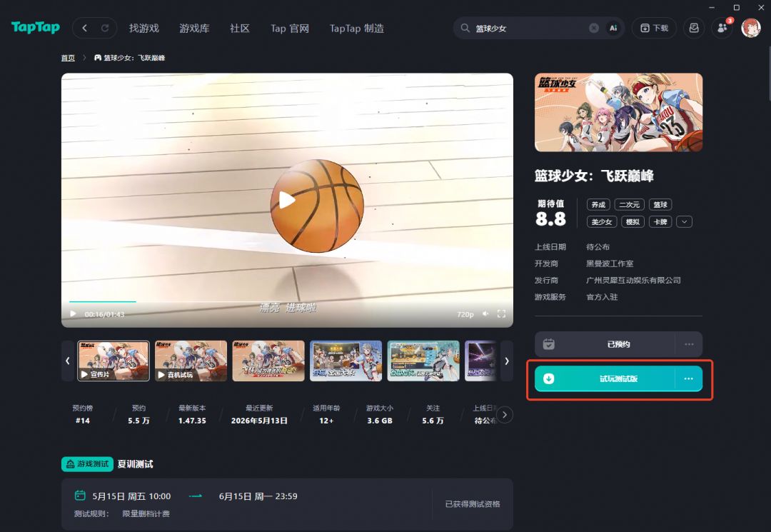Select the 真机试玩 video thumbnail
This screenshot has height=532, width=771.
tap(191, 361)
